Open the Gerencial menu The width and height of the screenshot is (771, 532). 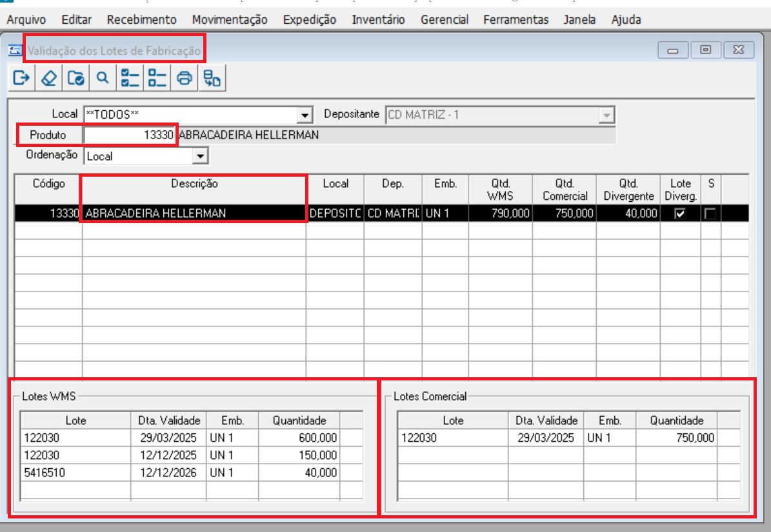click(445, 19)
